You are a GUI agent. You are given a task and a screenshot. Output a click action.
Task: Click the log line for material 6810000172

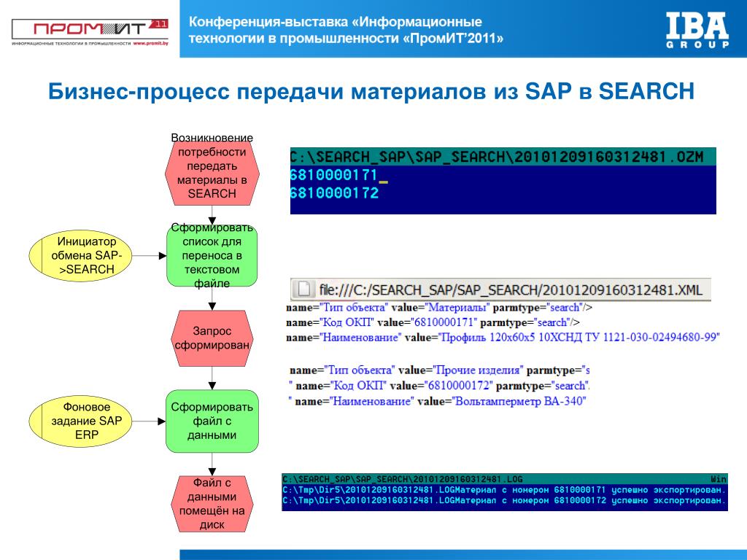505,501
